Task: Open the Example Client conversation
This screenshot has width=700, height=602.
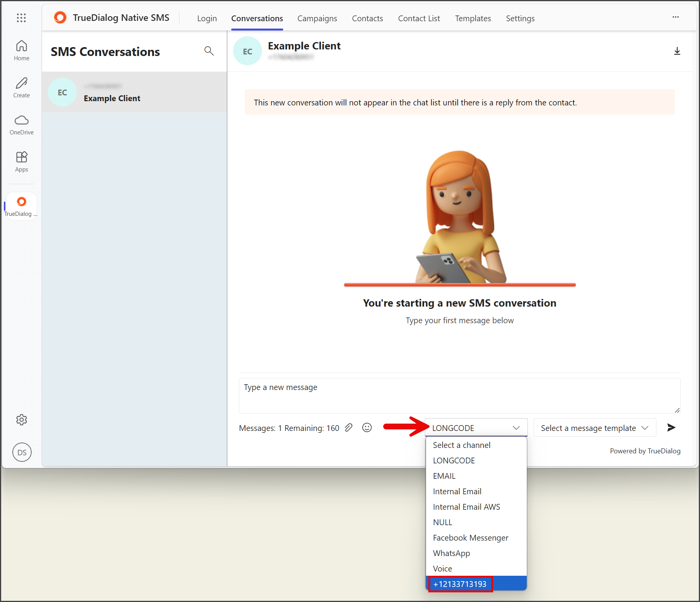Action: tap(134, 92)
